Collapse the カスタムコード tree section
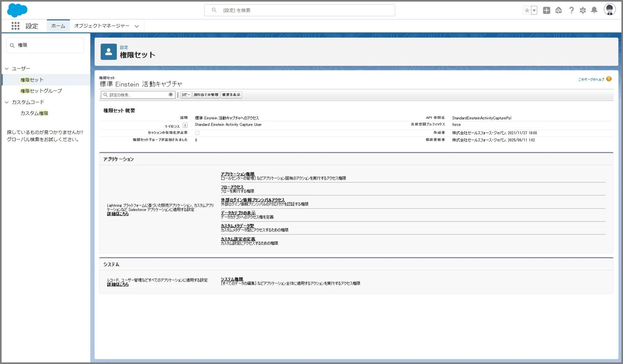Image resolution: width=623 pixels, height=364 pixels. point(6,102)
